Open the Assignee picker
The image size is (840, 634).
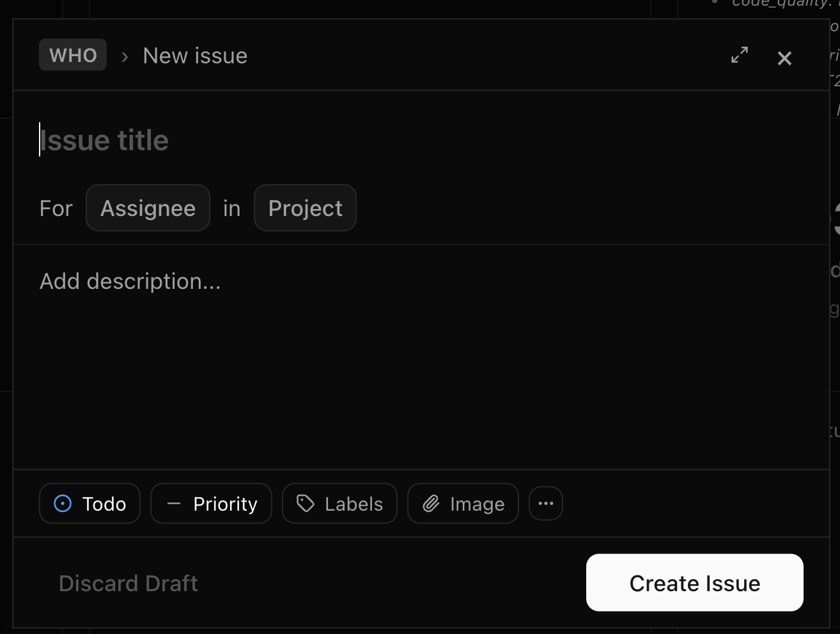[x=148, y=208]
